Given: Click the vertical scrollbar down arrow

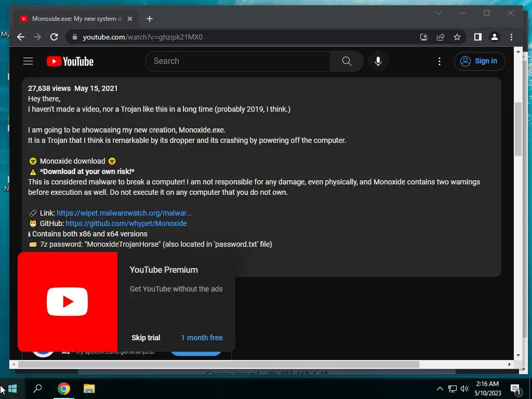Looking at the screenshot, I should [518, 355].
